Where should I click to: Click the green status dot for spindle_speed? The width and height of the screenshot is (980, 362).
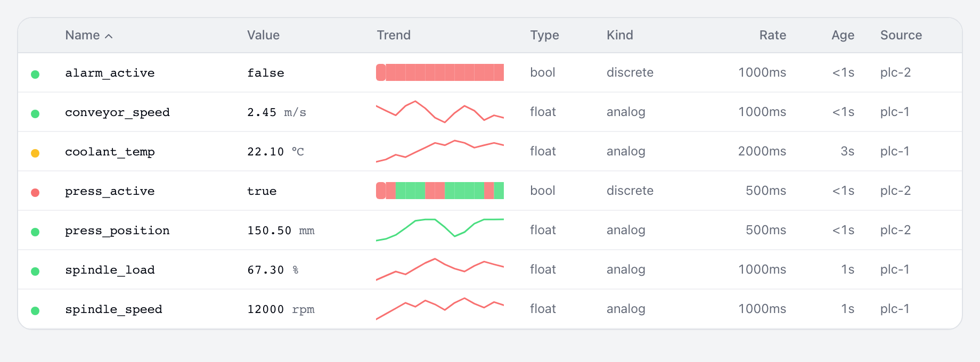tap(35, 311)
